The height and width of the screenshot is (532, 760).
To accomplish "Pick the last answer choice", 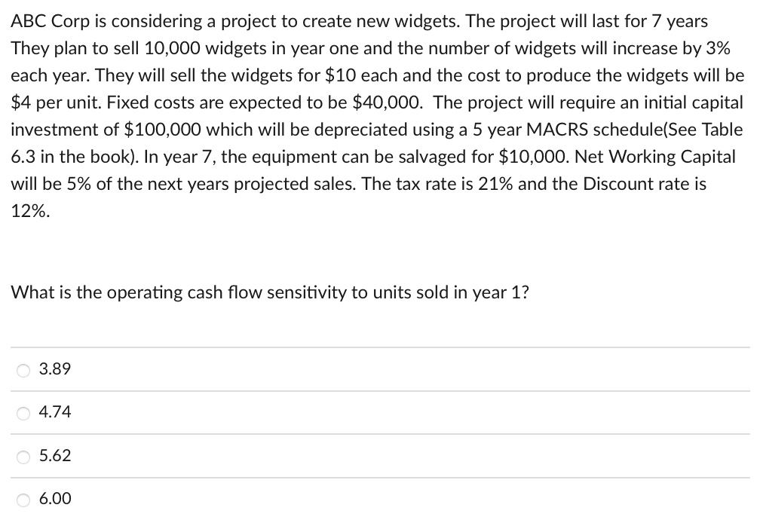I will point(55,499).
